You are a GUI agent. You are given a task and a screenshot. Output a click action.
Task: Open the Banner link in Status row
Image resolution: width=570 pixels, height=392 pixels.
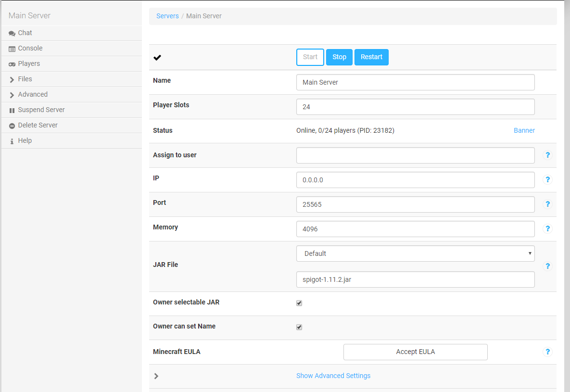coord(524,130)
